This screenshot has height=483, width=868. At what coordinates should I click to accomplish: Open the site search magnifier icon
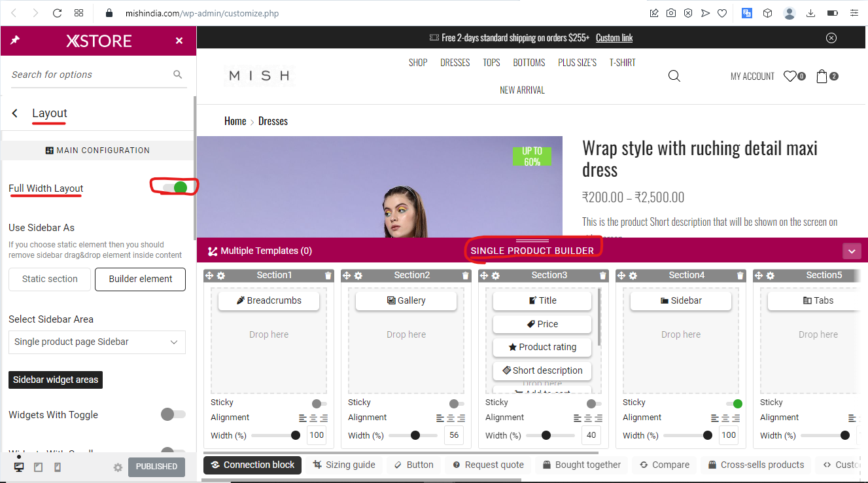point(674,76)
